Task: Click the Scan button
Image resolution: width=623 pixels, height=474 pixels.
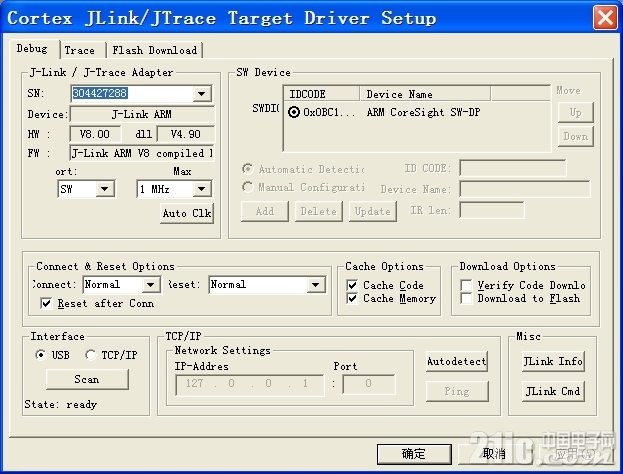Action: point(87,379)
